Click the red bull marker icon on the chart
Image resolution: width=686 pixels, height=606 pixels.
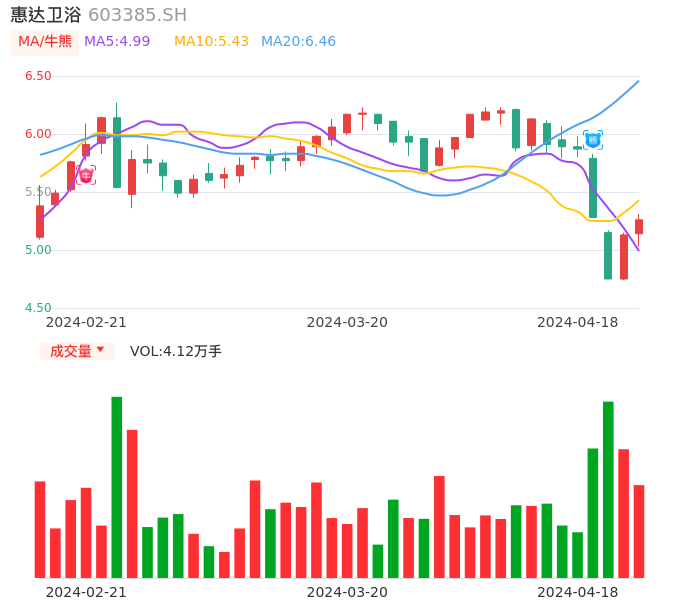click(x=86, y=175)
